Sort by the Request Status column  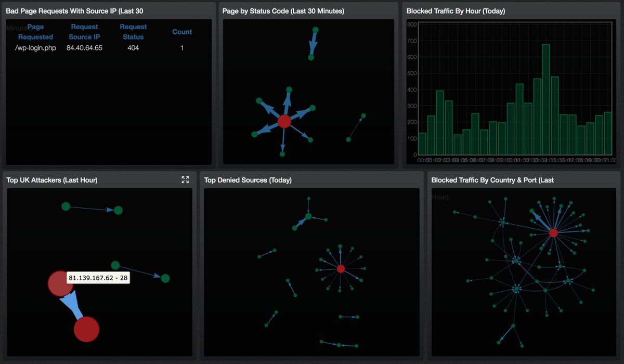tap(133, 32)
